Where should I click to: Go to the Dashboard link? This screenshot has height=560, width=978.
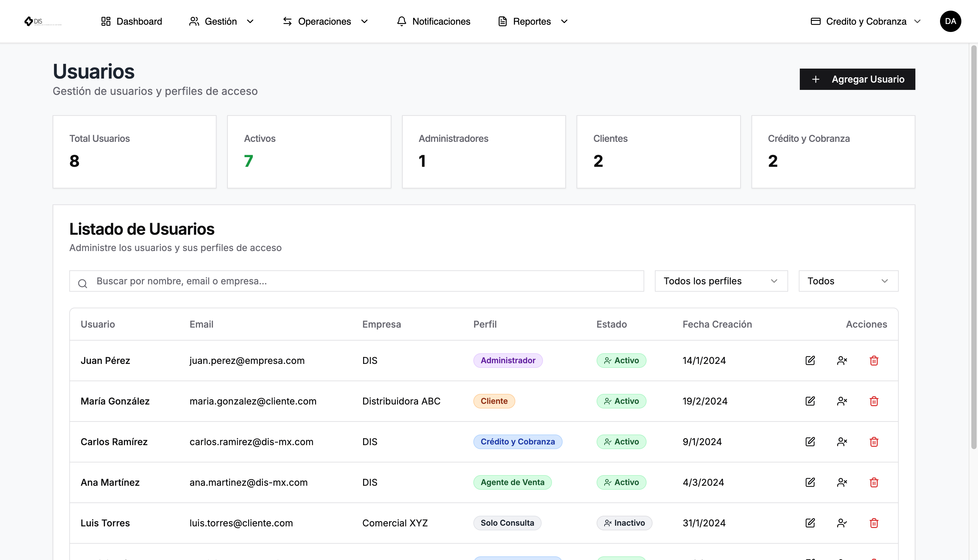[132, 21]
